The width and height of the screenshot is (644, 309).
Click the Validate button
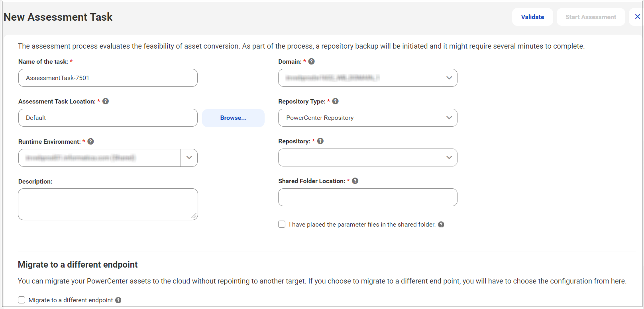[532, 17]
